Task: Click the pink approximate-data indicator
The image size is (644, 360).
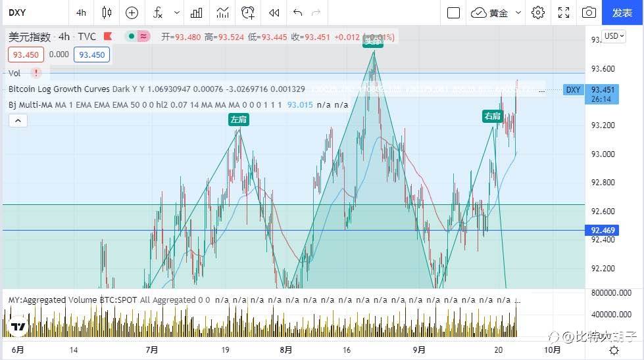Action: (143, 37)
